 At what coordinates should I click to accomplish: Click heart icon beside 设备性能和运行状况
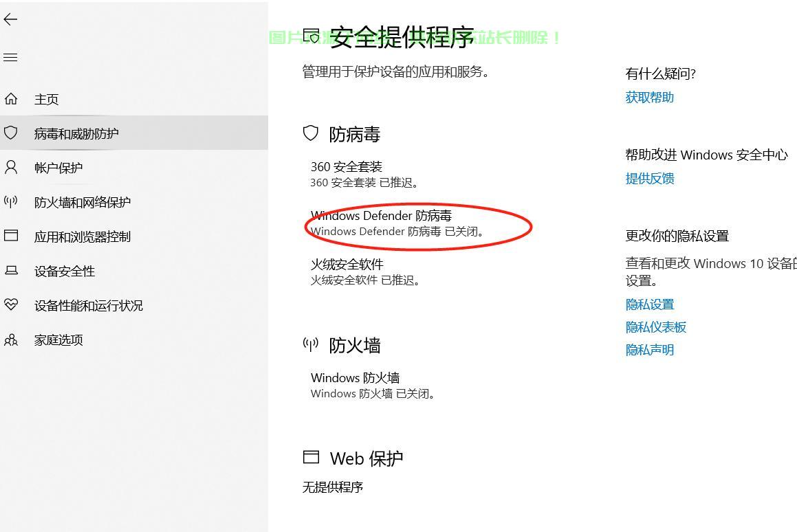click(11, 305)
